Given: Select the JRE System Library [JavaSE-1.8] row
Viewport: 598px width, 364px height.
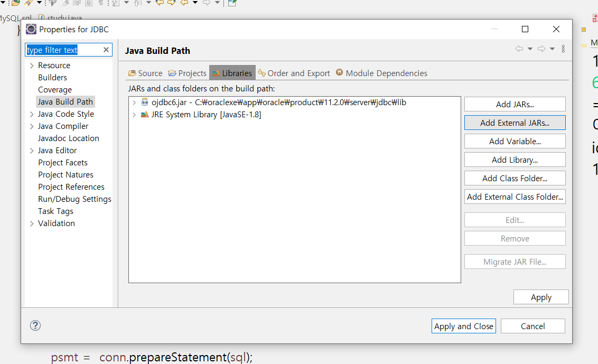Looking at the screenshot, I should pyautogui.click(x=207, y=115).
